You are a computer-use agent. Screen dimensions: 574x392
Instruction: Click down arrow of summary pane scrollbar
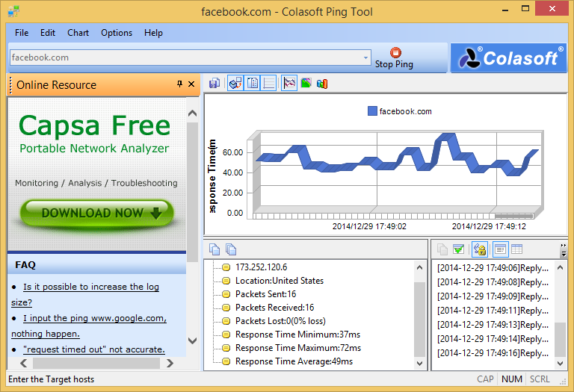419,364
